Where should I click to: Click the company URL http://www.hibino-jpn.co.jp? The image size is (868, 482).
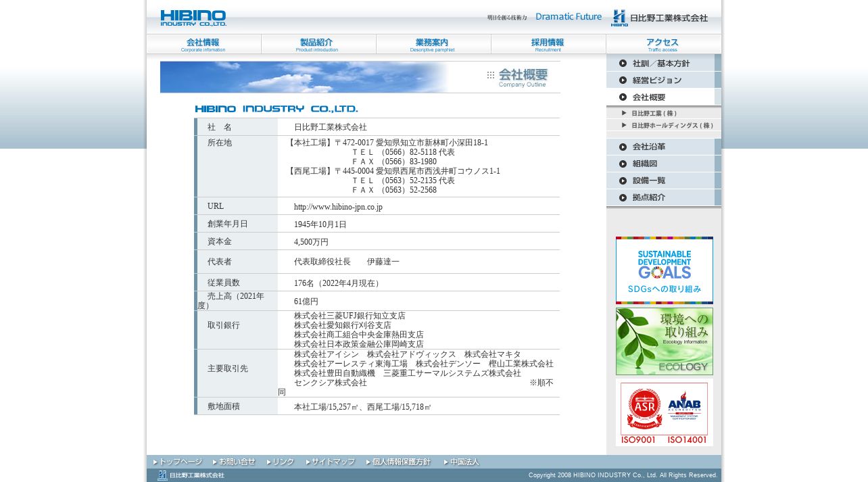click(338, 207)
